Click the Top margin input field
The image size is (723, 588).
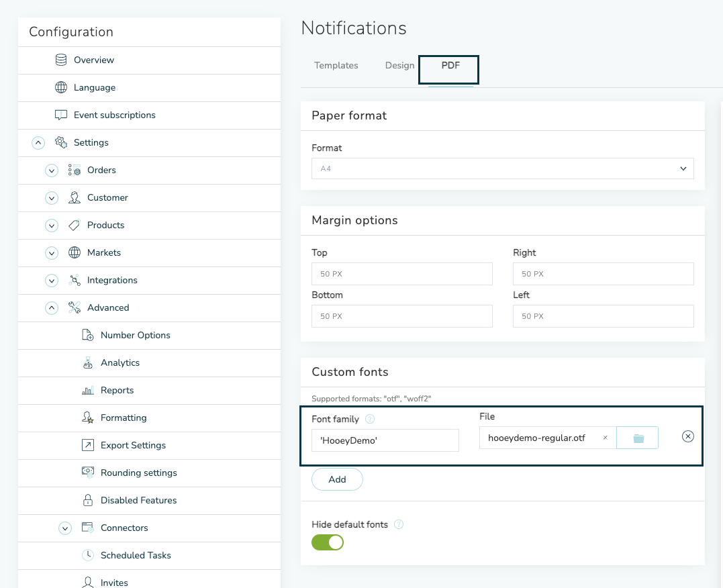click(401, 274)
